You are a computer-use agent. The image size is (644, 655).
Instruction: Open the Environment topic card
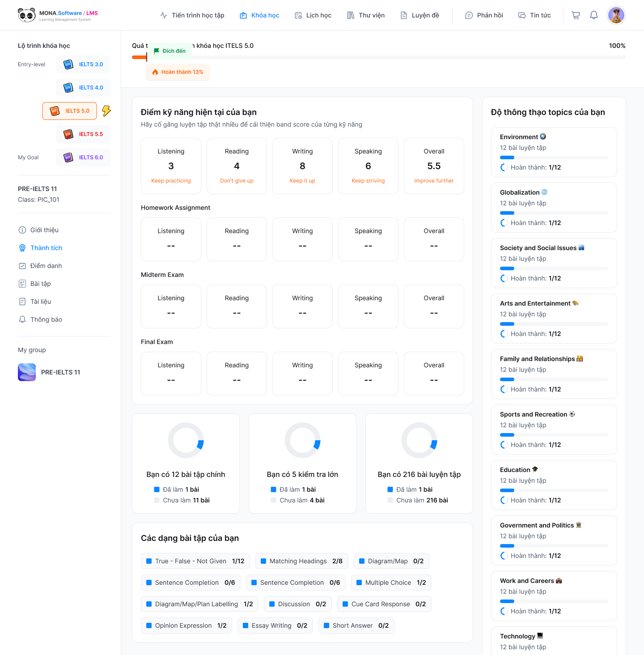554,152
